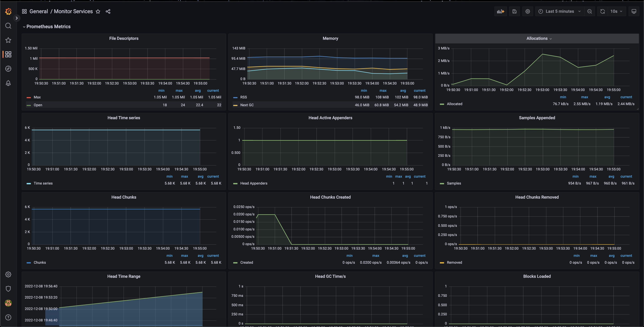Open the Explore compass icon

click(8, 69)
